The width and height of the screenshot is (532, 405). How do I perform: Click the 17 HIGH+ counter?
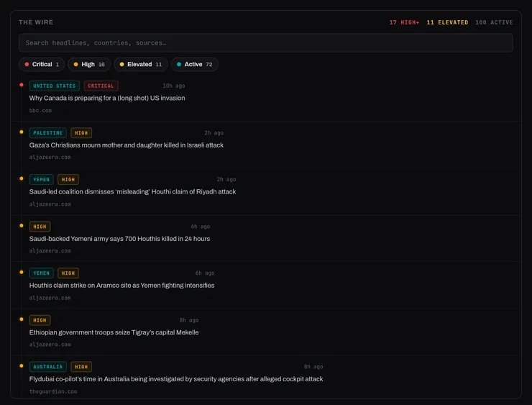[404, 22]
